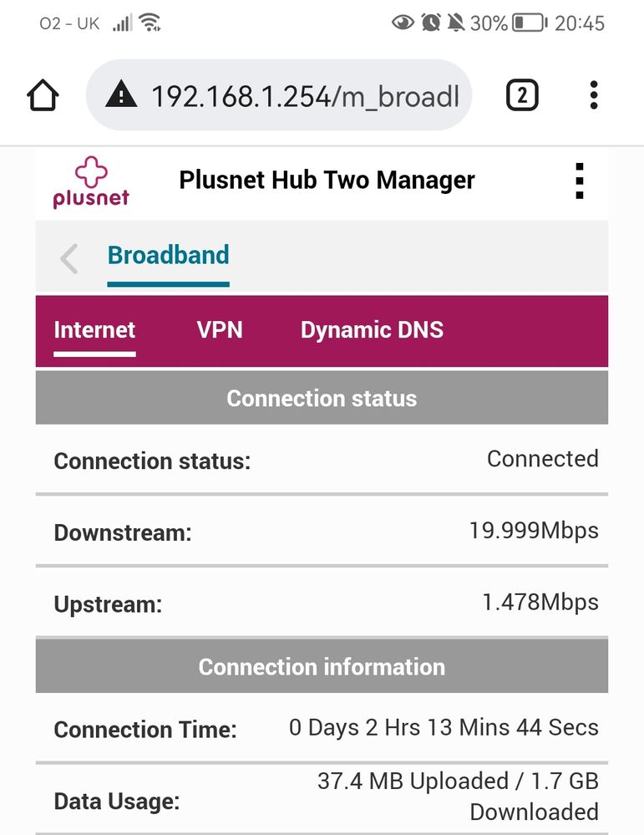Select the Internet tab

point(94,329)
